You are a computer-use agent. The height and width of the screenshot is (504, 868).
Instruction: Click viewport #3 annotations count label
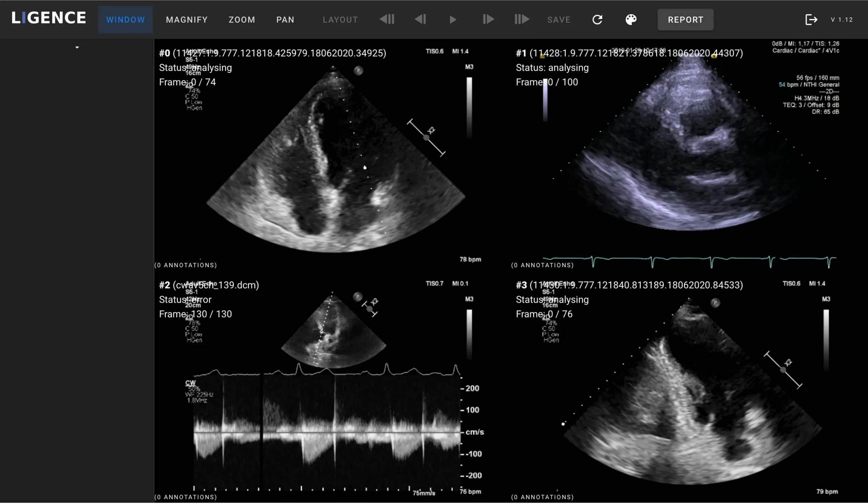tap(542, 497)
